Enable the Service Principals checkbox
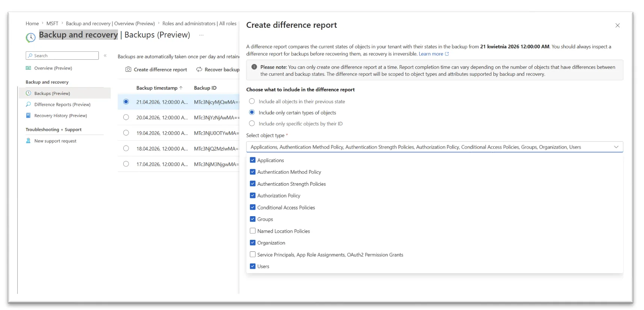This screenshot has width=644, height=310. click(x=253, y=254)
